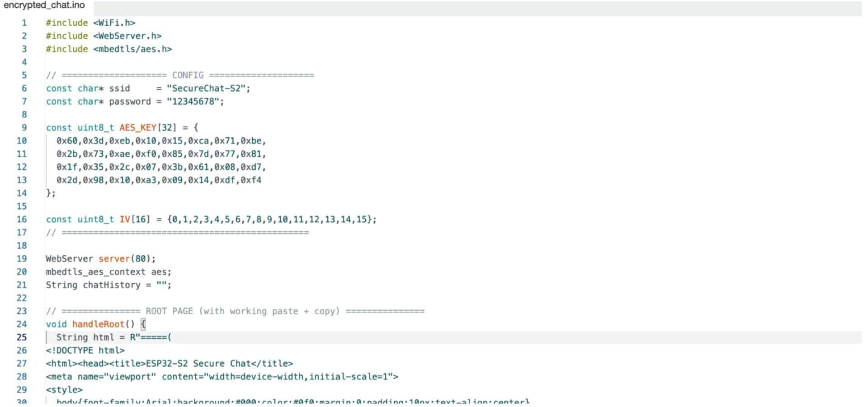Click the meta viewport tag line
This screenshot has width=868, height=407.
click(222, 377)
